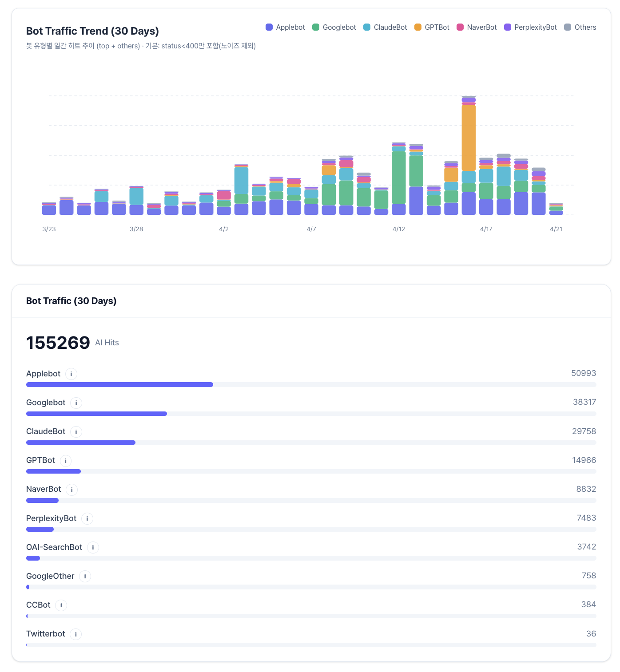Click the CCBot info icon
This screenshot has height=672, width=620.
click(61, 605)
